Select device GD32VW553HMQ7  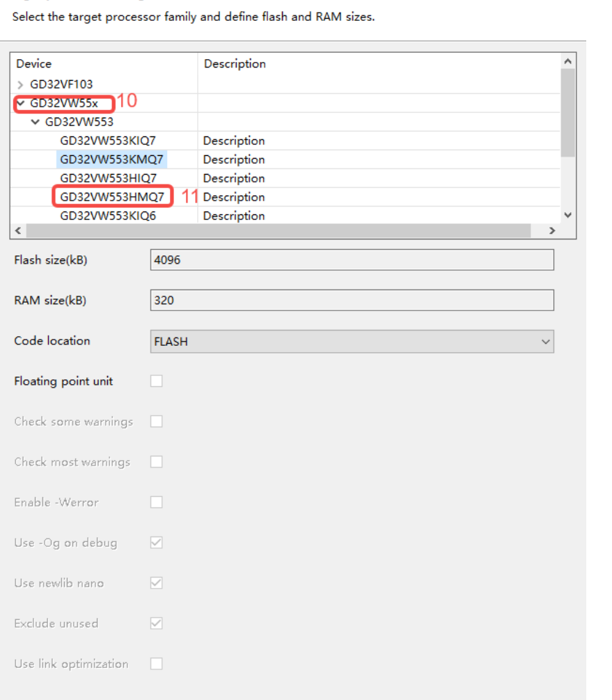point(111,198)
